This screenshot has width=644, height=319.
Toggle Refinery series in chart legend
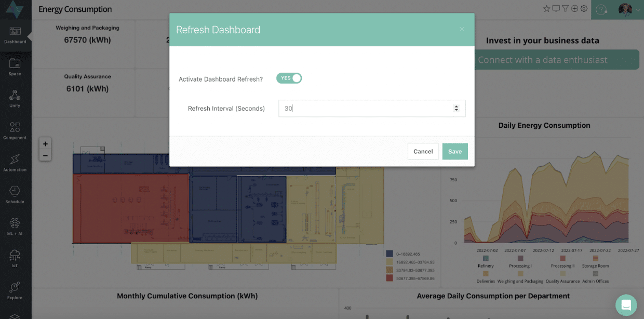[x=486, y=261]
